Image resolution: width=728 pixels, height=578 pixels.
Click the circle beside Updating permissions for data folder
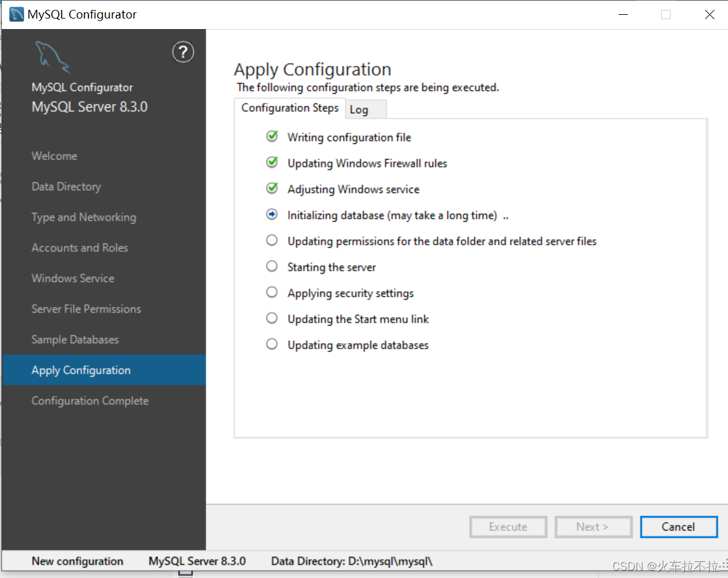point(272,240)
